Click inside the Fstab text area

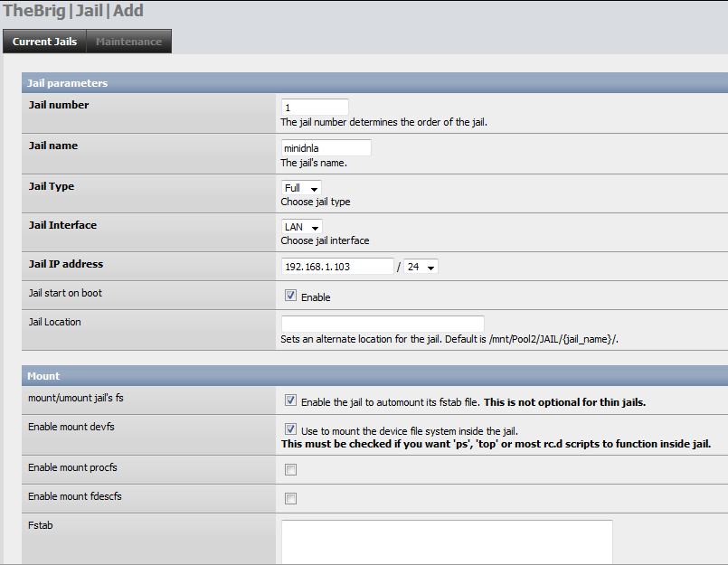(447, 541)
